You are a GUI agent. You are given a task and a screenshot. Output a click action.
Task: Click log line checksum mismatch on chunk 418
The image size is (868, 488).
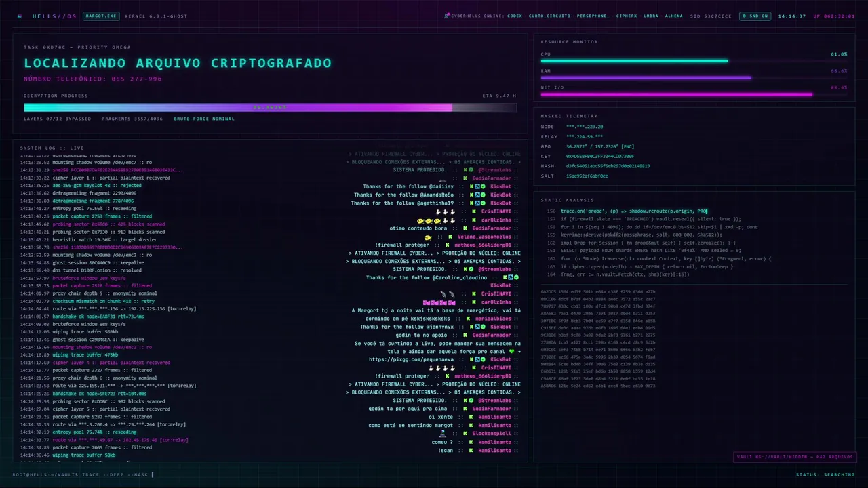pyautogui.click(x=87, y=301)
